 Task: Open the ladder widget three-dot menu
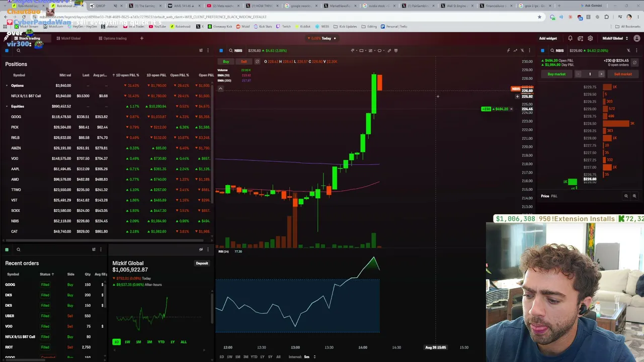(635, 50)
